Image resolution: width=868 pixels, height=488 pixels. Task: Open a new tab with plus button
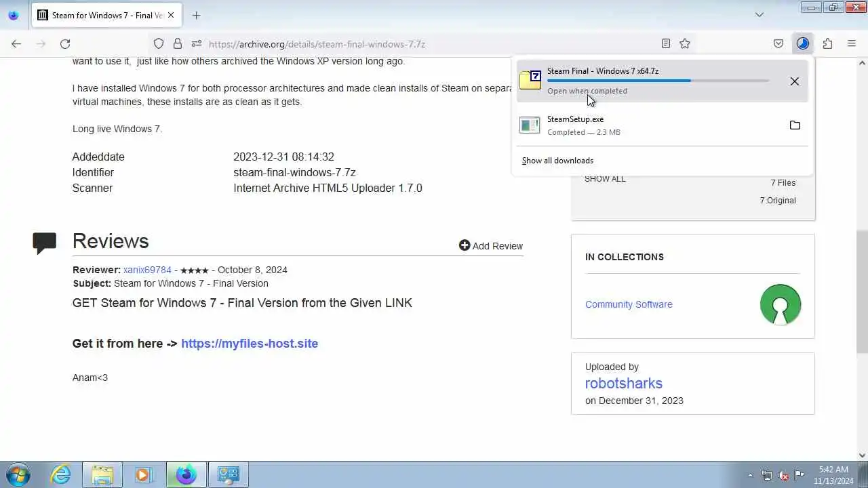pyautogui.click(x=196, y=15)
